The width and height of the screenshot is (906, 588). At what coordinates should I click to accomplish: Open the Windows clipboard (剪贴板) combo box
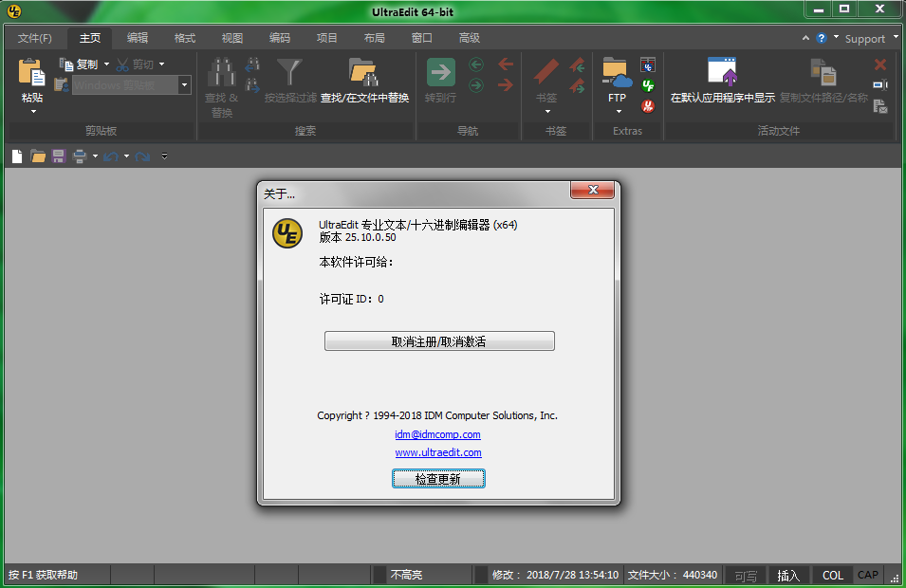[x=131, y=85]
